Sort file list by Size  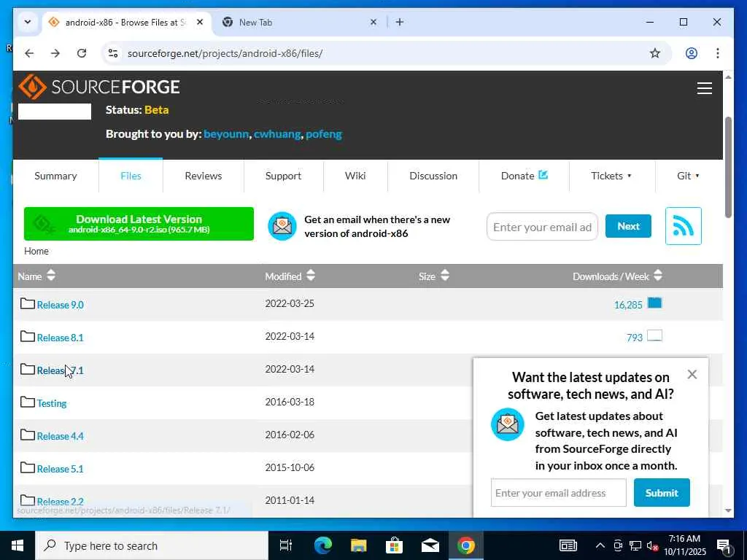pyautogui.click(x=434, y=276)
